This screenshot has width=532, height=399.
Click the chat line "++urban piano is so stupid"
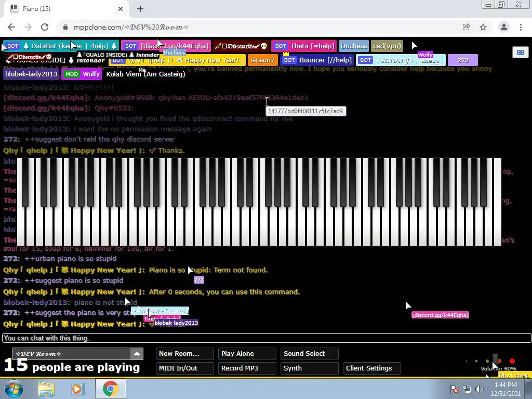(x=71, y=259)
